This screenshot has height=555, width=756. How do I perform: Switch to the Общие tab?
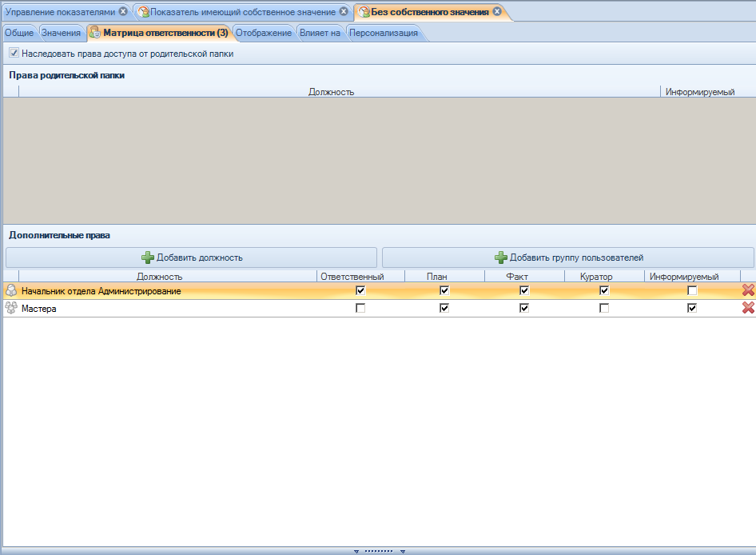[x=19, y=33]
